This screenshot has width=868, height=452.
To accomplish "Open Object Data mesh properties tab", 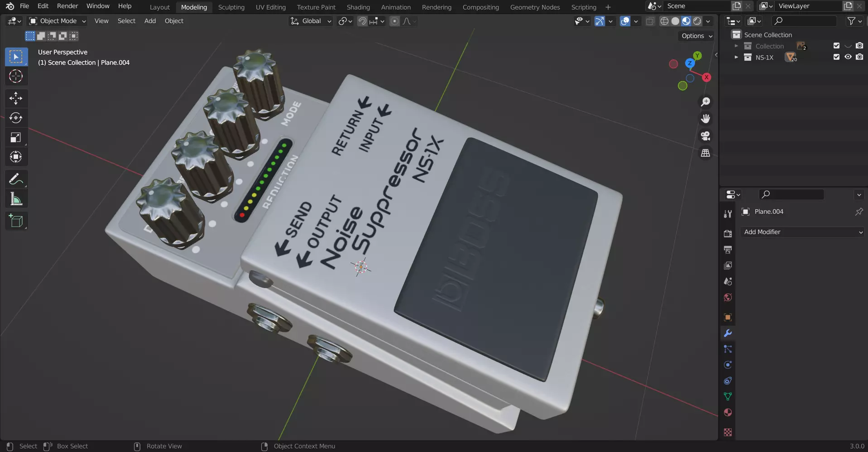I will point(728,396).
